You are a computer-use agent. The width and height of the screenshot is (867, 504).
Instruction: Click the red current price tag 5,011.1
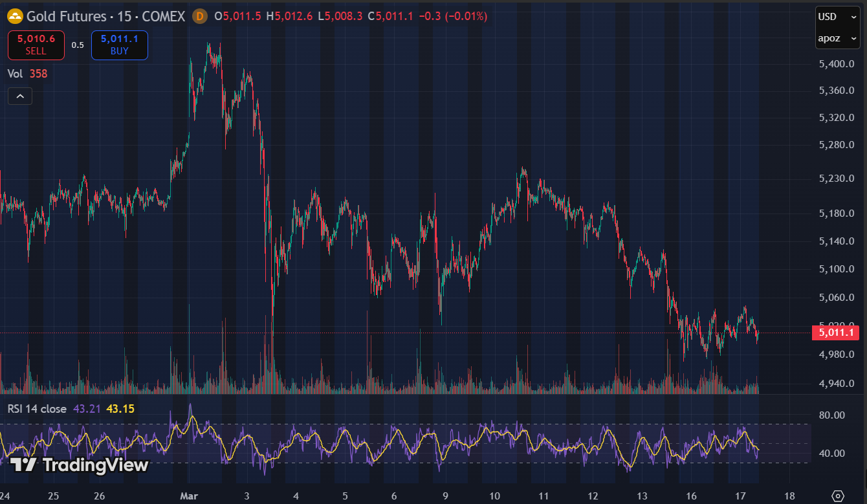click(x=835, y=333)
